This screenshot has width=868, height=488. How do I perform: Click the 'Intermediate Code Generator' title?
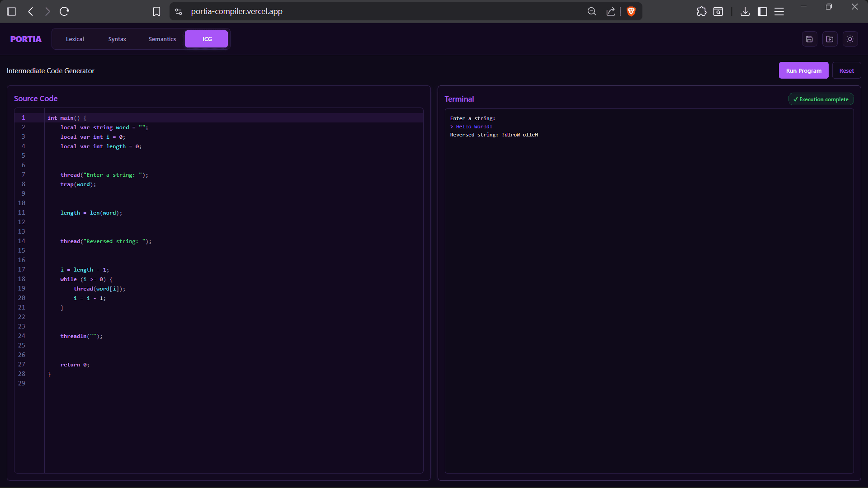[x=51, y=71]
